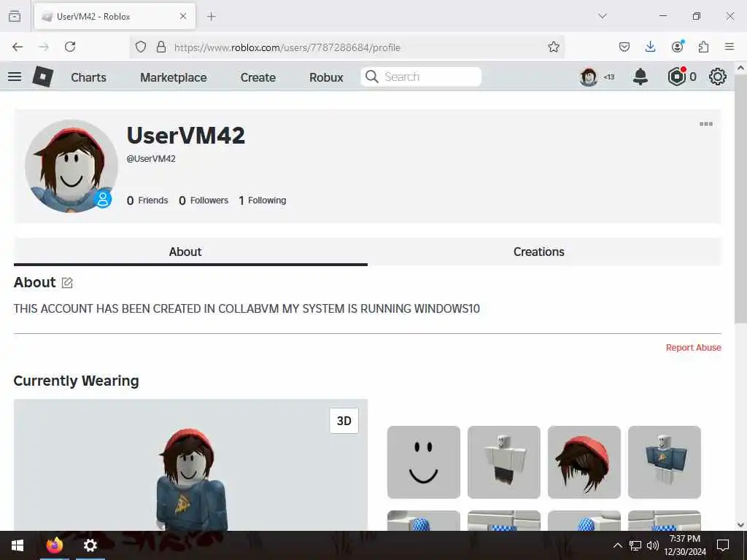Open a new browser tab
Image resolution: width=747 pixels, height=560 pixels.
coord(212,17)
